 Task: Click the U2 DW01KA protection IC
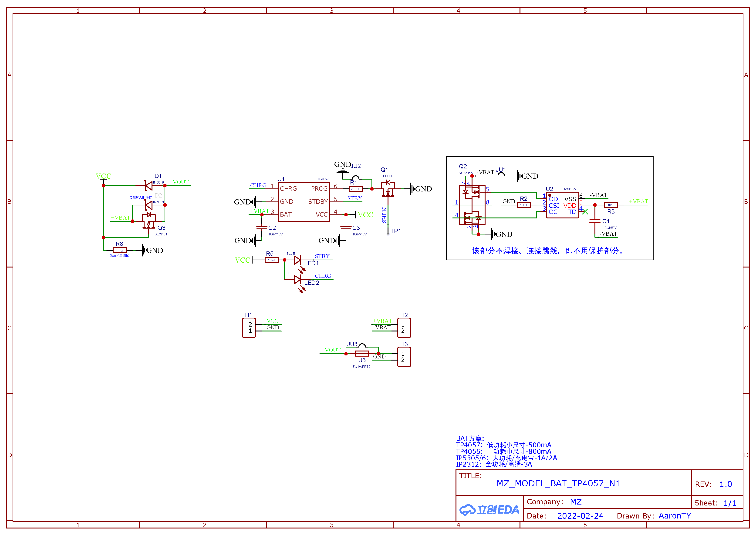(562, 205)
